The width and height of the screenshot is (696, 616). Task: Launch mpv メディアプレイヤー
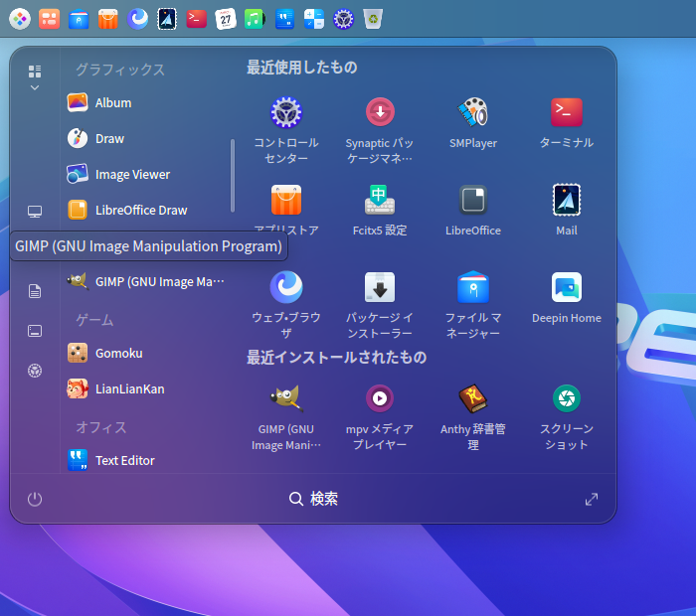pos(380,417)
